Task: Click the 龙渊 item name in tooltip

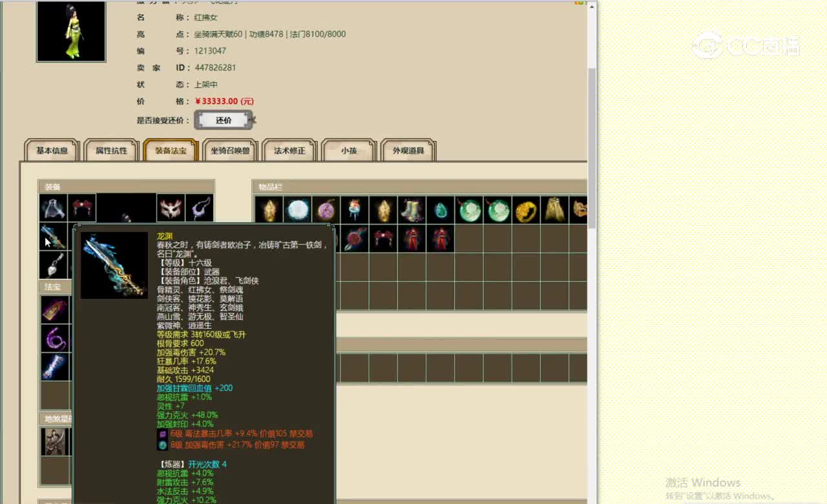Action: pos(165,236)
